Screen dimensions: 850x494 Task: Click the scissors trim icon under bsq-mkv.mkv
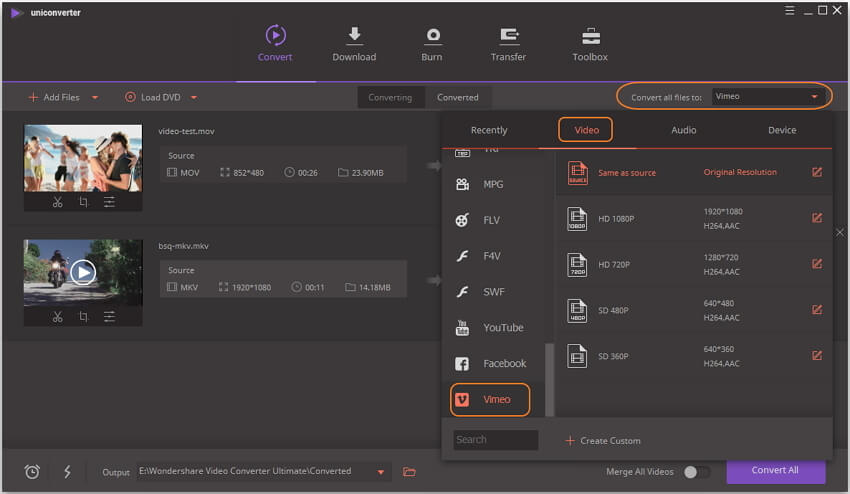pyautogui.click(x=57, y=317)
